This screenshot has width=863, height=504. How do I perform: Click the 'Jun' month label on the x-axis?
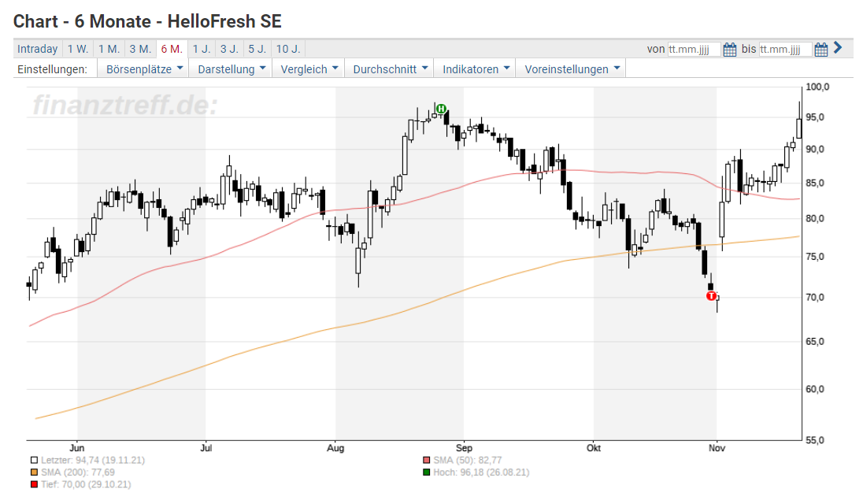coord(77,448)
